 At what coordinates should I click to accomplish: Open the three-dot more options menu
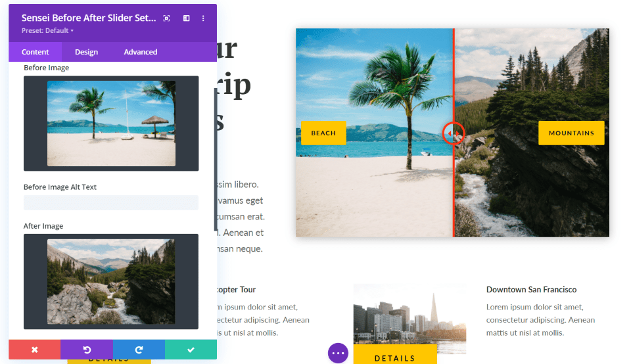(203, 18)
